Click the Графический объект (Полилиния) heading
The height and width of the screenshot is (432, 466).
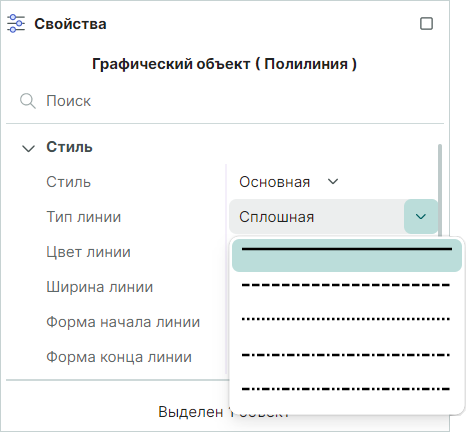coord(224,64)
